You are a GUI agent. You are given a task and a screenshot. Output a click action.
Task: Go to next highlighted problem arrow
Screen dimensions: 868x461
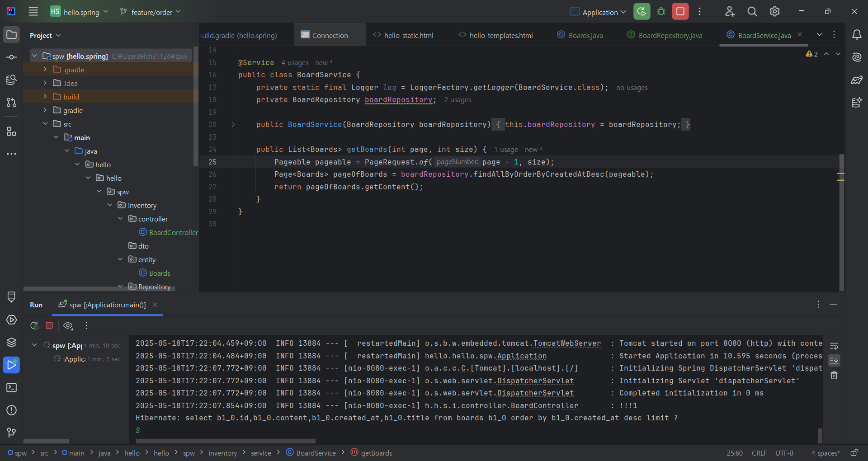838,54
